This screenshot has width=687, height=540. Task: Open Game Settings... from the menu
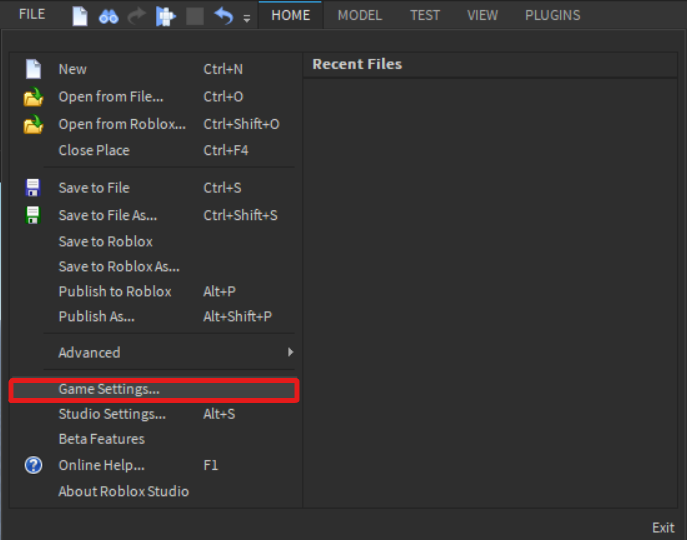tap(154, 390)
